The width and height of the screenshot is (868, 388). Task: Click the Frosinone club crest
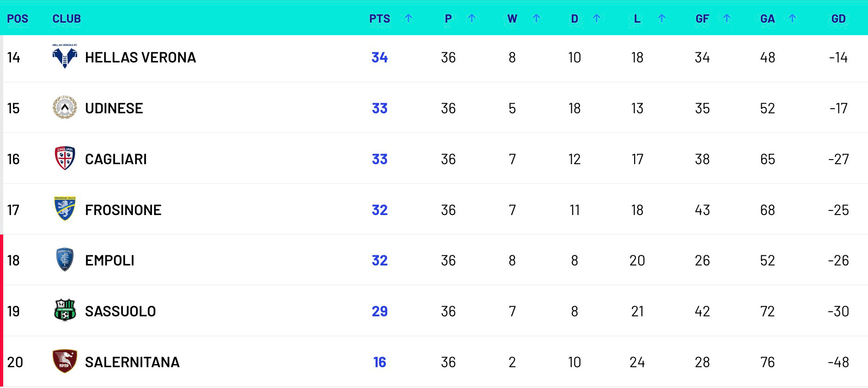point(65,209)
